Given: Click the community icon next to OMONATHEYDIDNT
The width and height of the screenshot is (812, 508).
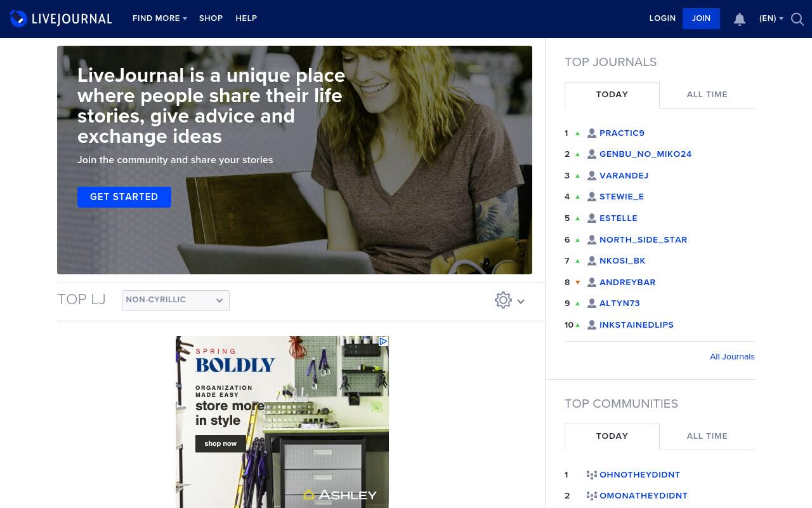Looking at the screenshot, I should [x=592, y=496].
